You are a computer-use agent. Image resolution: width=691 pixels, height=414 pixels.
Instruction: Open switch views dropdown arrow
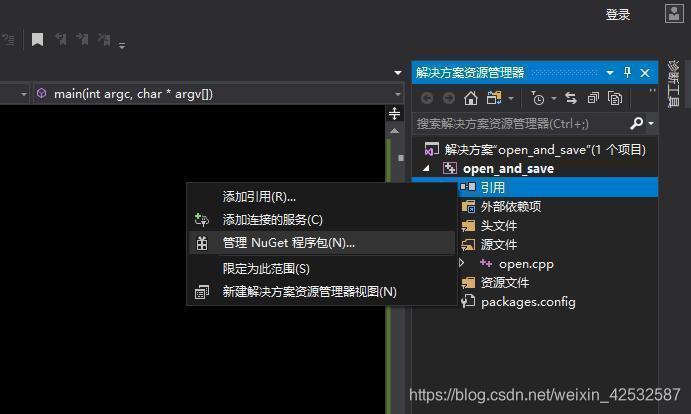[x=511, y=98]
